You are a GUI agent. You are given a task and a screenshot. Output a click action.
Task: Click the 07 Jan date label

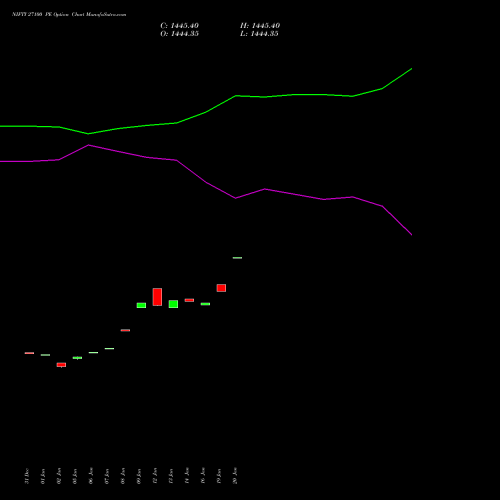pos(107,476)
